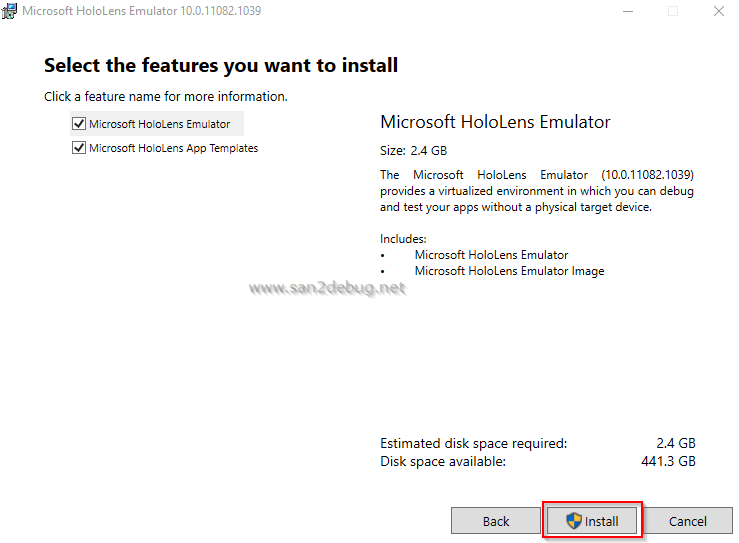Uncheck the Microsoft HoloLens Emulator checkbox
The height and width of the screenshot is (543, 739).
79,124
